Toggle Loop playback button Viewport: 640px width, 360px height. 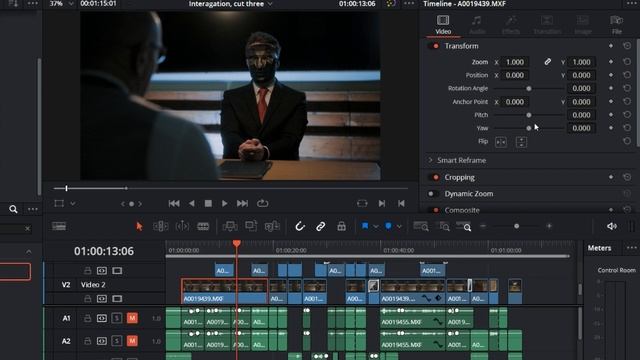262,203
